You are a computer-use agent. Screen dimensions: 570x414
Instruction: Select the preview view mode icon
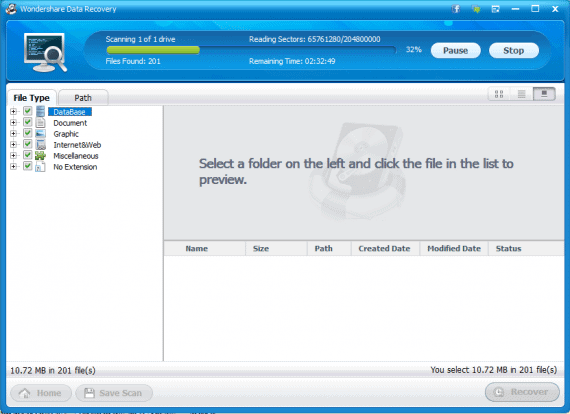544,94
